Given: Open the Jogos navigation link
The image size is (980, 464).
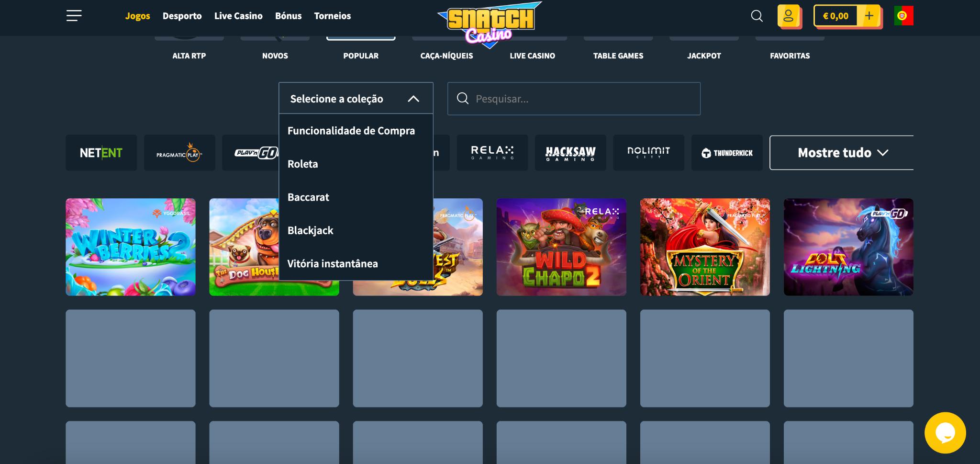Looking at the screenshot, I should click(x=138, y=16).
